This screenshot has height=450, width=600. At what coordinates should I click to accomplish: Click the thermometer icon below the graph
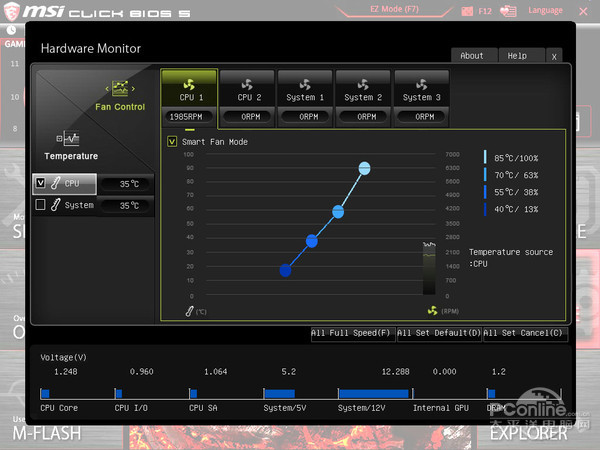(189, 311)
